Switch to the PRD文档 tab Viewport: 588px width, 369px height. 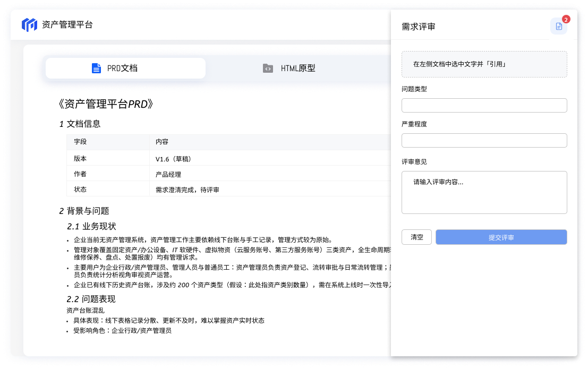click(x=126, y=68)
